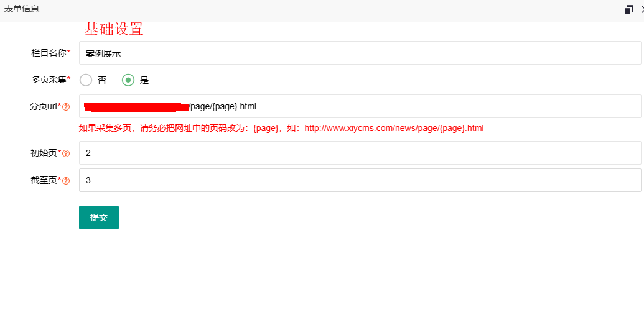Select the 是 radio button for 多页采集

(128, 80)
